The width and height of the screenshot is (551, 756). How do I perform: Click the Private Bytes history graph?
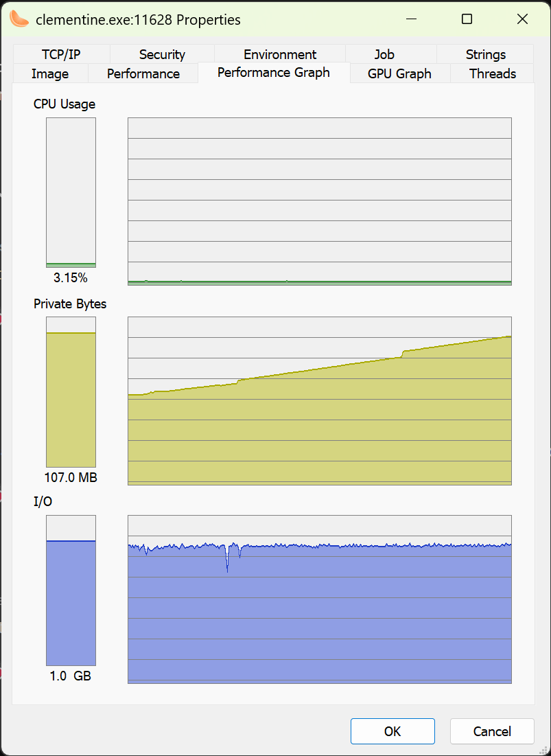(319, 401)
